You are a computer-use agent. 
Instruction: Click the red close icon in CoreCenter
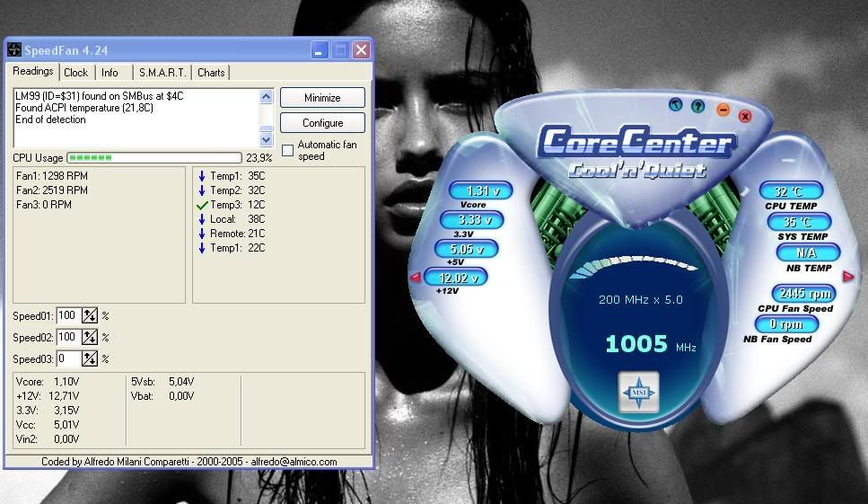tap(745, 116)
